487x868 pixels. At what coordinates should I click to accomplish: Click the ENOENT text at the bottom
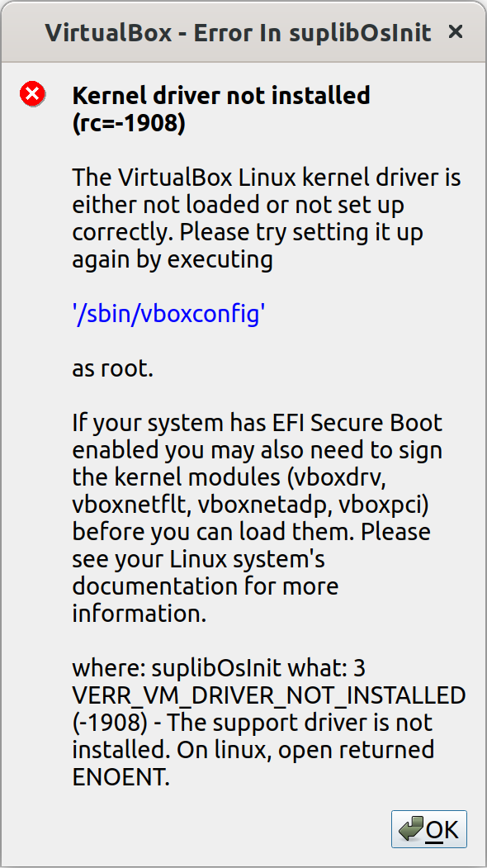click(125, 776)
